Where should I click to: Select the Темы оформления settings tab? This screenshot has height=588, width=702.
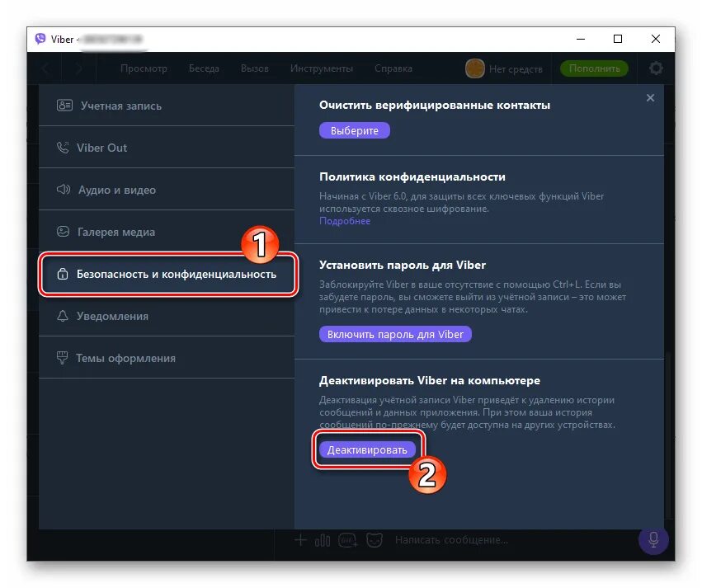pos(167,358)
